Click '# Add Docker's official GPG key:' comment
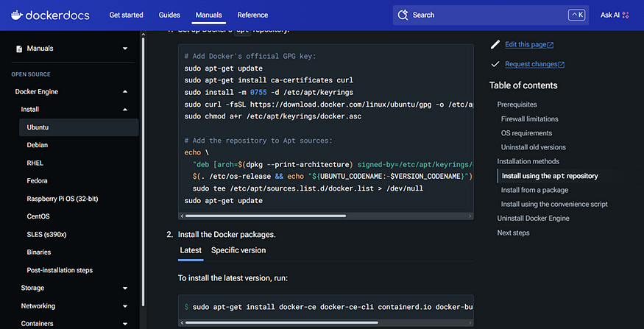This screenshot has width=644, height=329. 250,56
